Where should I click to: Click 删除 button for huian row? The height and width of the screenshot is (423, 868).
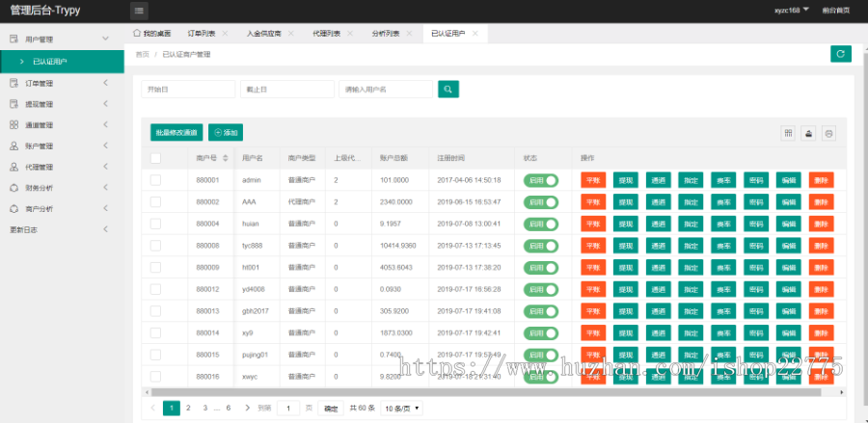click(821, 224)
